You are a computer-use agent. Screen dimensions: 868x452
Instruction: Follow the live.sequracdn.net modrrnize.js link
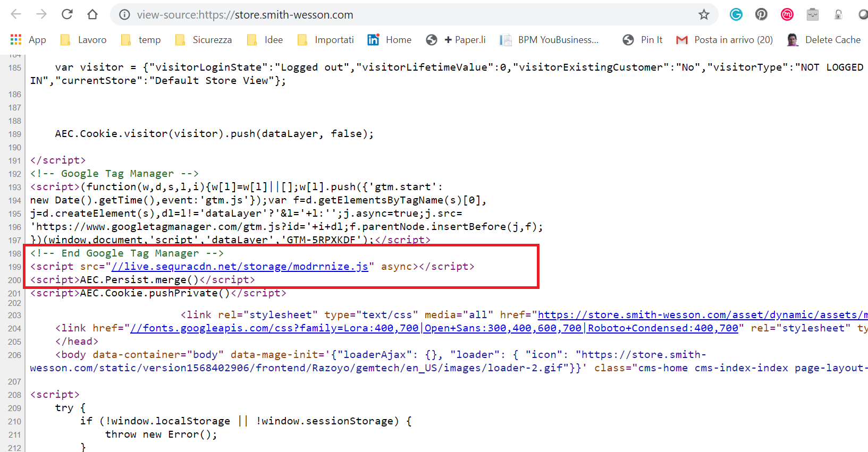click(x=240, y=267)
